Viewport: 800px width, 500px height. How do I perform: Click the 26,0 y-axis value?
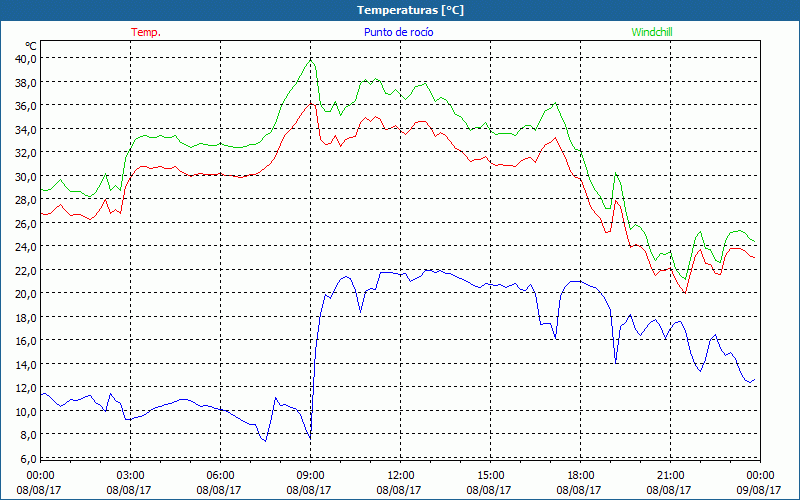(26, 223)
